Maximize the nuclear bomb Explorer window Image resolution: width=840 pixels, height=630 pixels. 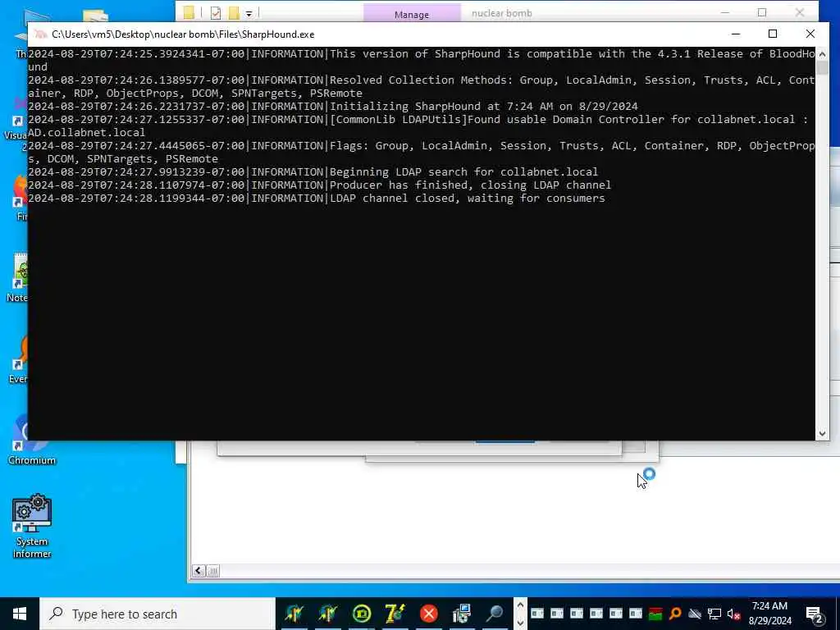pyautogui.click(x=762, y=12)
